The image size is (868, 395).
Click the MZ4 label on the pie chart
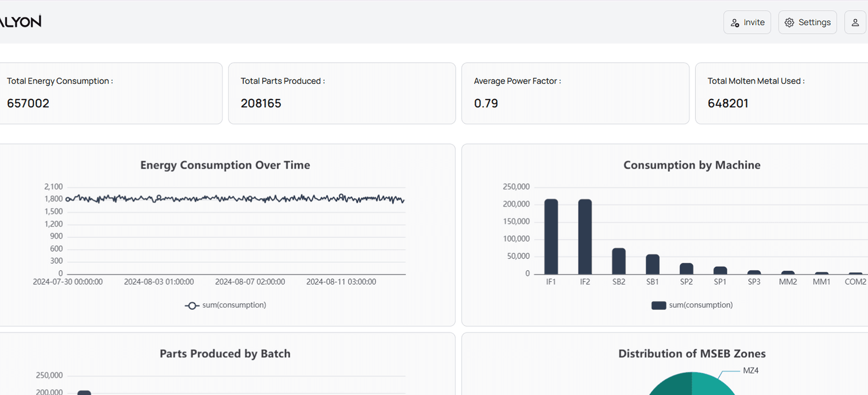click(750, 371)
